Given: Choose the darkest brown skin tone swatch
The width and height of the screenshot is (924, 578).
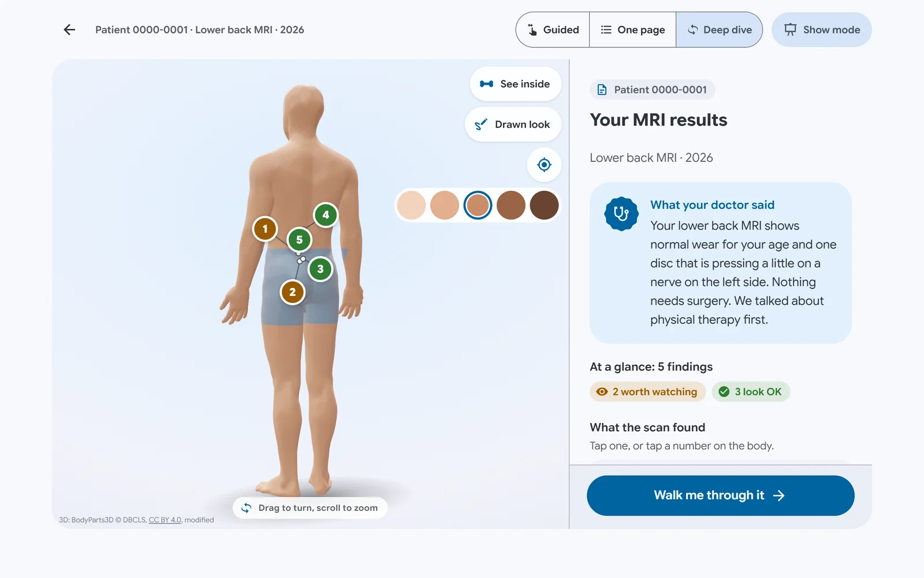Looking at the screenshot, I should point(544,205).
